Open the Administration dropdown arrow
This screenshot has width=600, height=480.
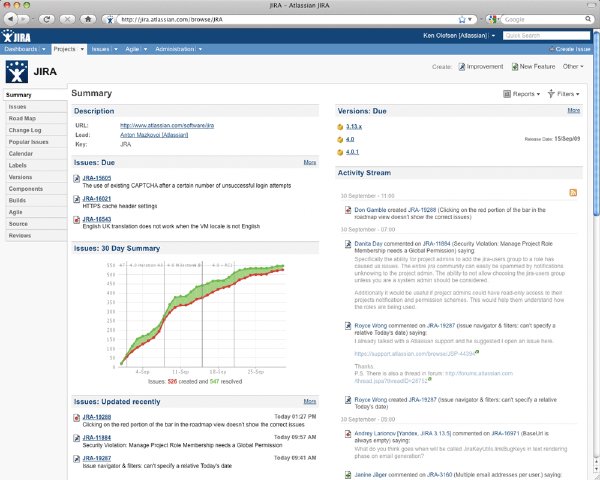(200, 49)
